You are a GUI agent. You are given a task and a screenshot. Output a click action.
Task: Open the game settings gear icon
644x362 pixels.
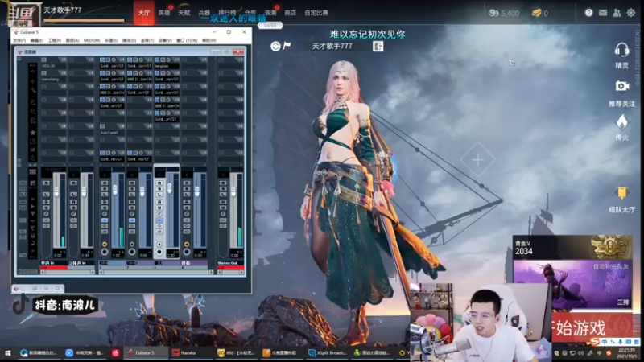(631, 13)
